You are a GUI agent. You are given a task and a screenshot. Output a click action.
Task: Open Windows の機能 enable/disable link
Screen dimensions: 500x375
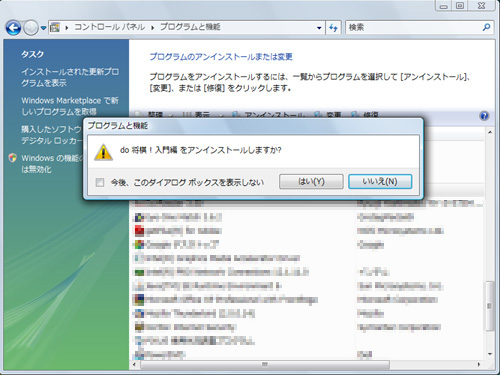tap(52, 163)
